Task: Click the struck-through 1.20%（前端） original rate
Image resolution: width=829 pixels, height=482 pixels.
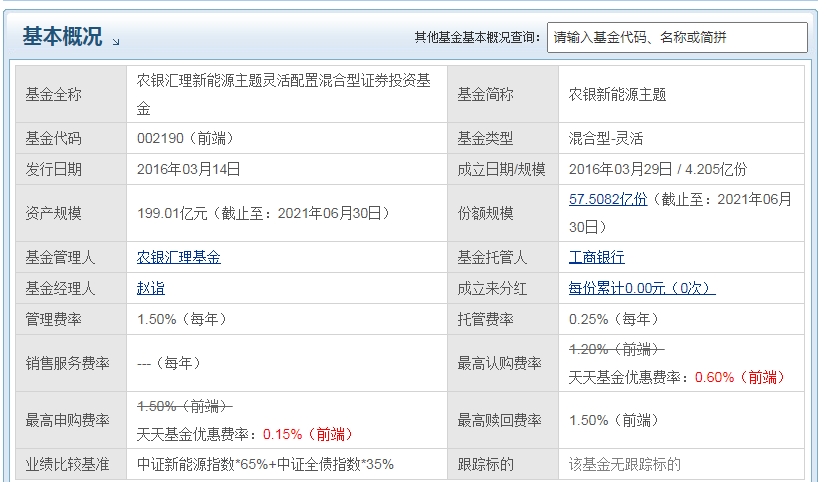Action: pyautogui.click(x=616, y=349)
